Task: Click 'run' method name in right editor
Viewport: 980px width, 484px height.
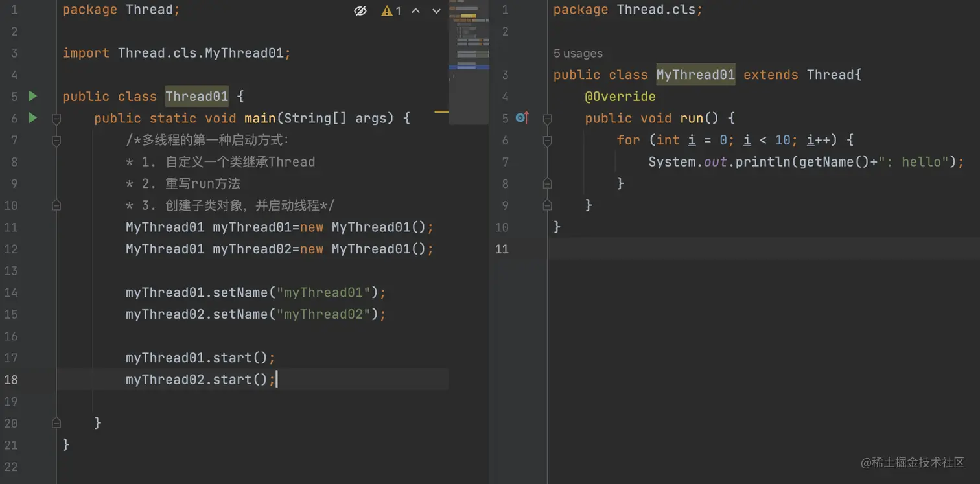Action: (692, 119)
